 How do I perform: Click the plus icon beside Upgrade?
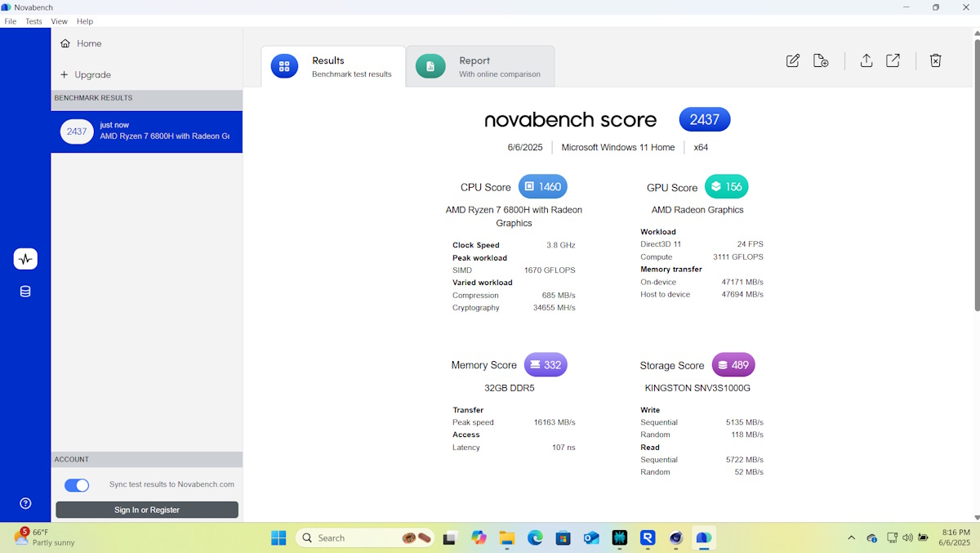coord(65,74)
